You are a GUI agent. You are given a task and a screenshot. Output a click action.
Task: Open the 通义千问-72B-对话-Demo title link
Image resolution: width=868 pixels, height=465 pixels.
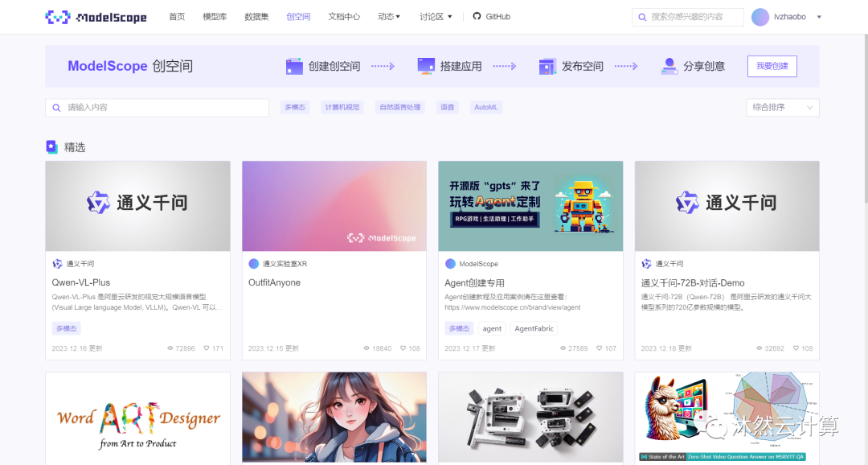click(x=693, y=282)
